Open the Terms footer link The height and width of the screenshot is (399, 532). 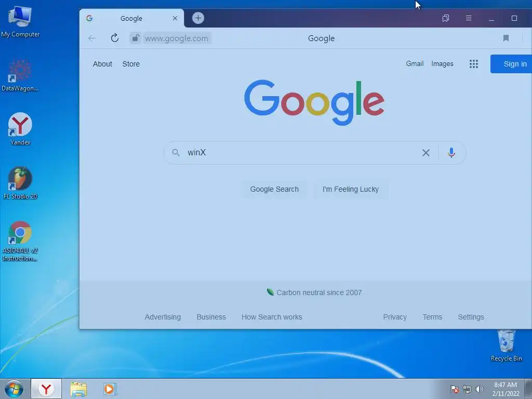(x=432, y=317)
